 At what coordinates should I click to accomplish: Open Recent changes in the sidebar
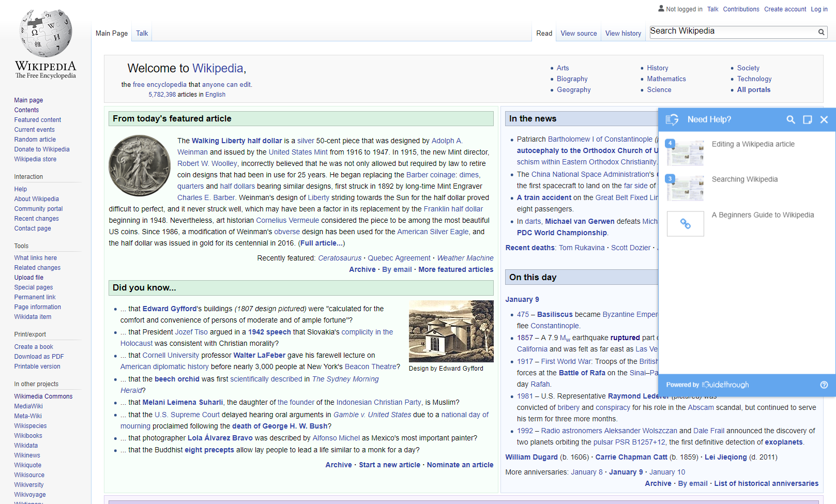pyautogui.click(x=37, y=219)
